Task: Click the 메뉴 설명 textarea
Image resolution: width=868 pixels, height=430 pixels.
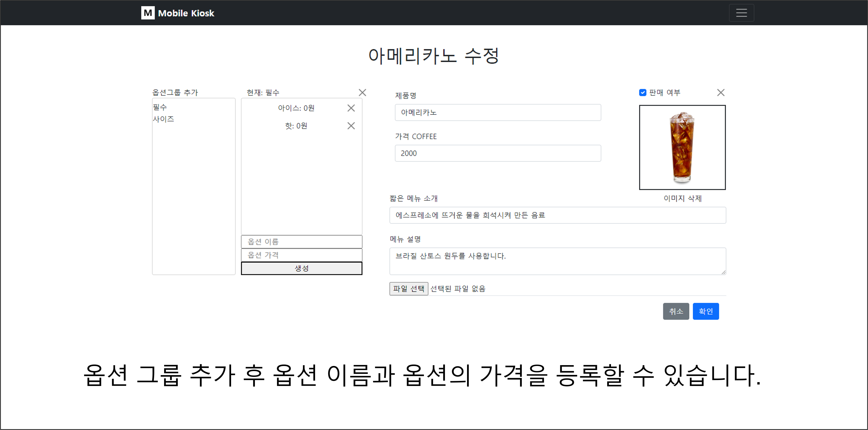Action: 558,261
